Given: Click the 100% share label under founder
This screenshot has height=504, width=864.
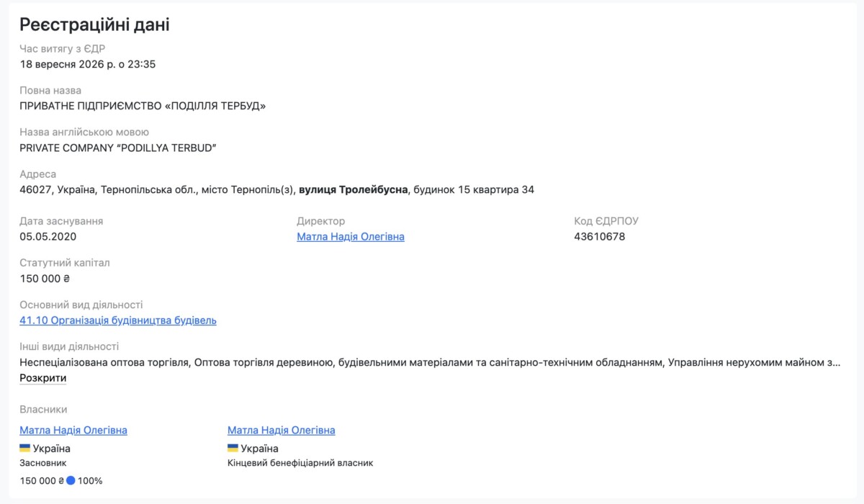Looking at the screenshot, I should pyautogui.click(x=90, y=480).
